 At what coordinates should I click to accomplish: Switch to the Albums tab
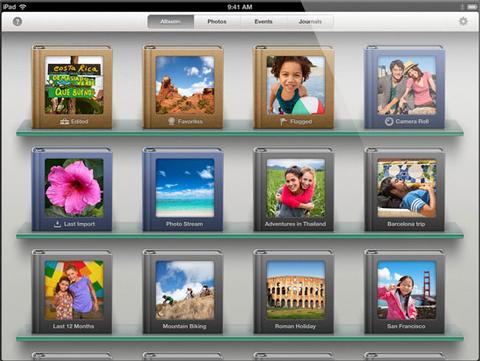point(171,22)
